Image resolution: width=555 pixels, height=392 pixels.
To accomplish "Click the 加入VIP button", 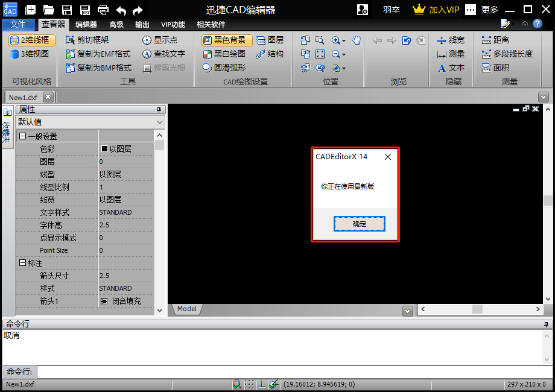I will (x=436, y=10).
